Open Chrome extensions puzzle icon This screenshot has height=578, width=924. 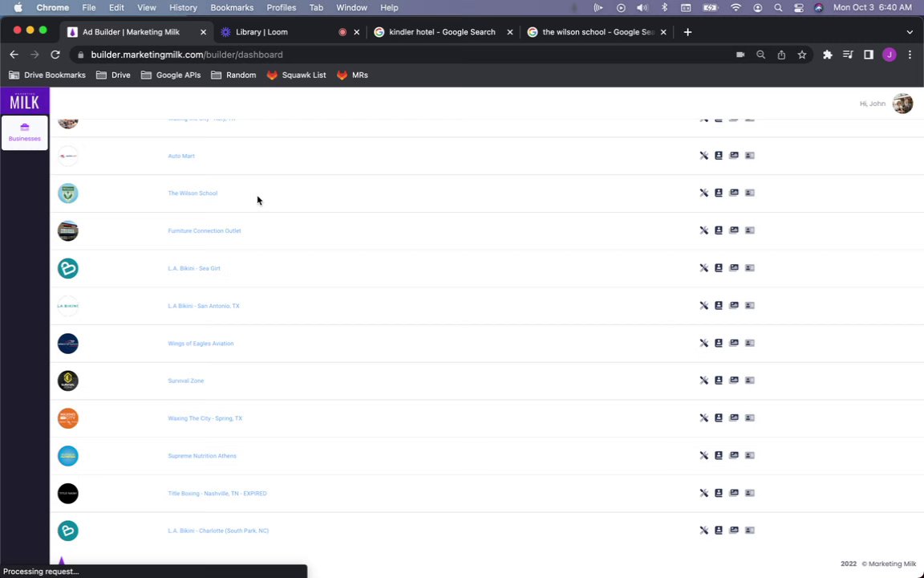click(828, 55)
